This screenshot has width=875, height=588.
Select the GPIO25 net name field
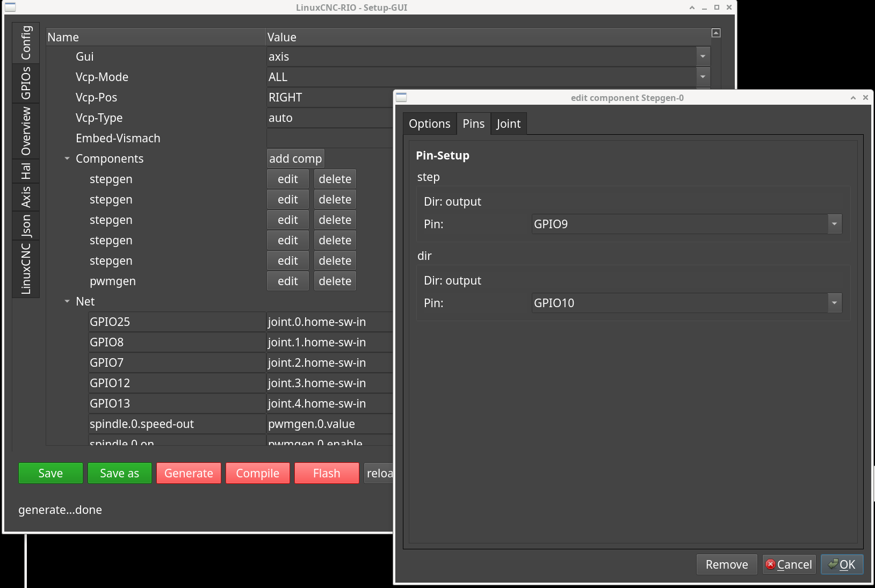pyautogui.click(x=177, y=322)
